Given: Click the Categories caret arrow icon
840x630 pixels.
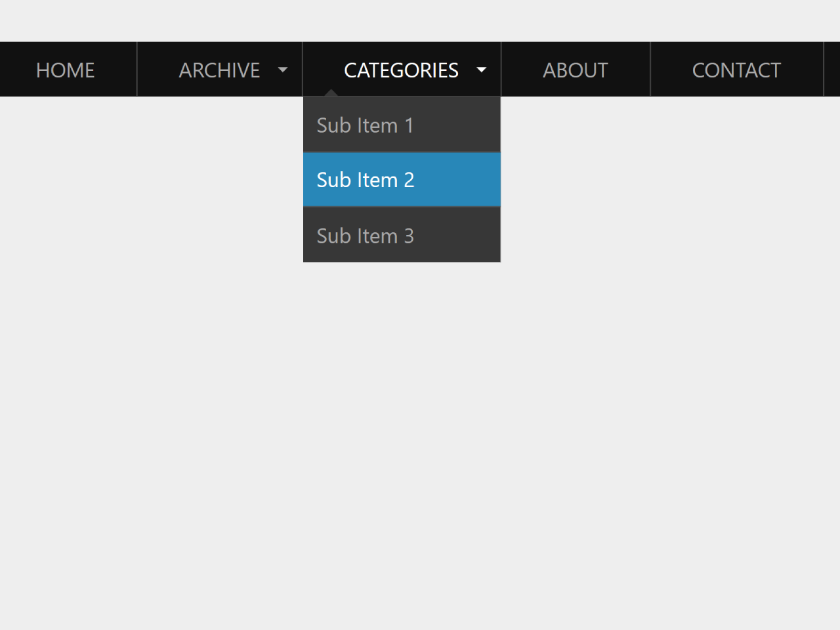Looking at the screenshot, I should tap(482, 70).
